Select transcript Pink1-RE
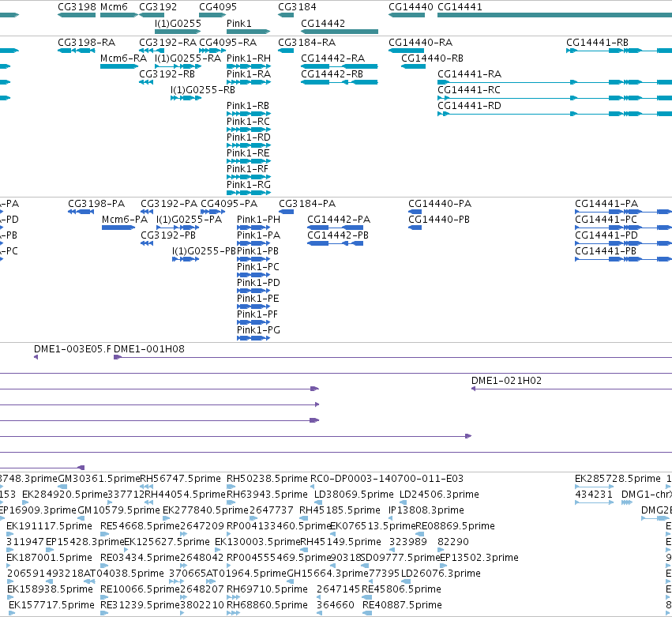Image resolution: width=672 pixels, height=617 pixels. pos(248,153)
